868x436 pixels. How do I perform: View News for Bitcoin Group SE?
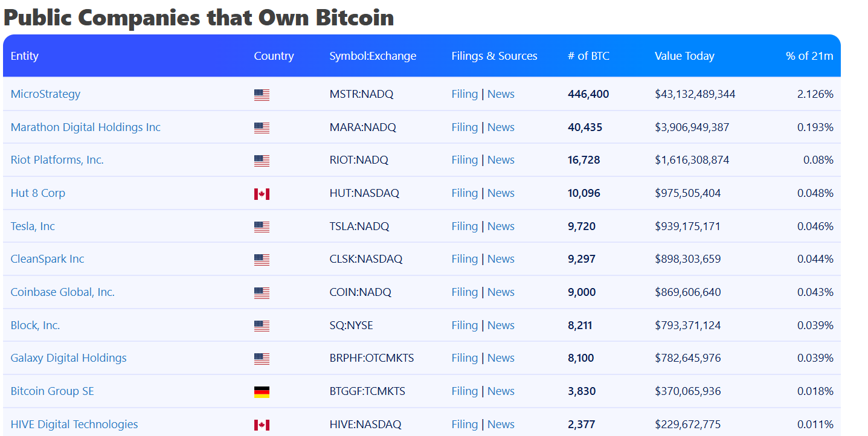[501, 391]
